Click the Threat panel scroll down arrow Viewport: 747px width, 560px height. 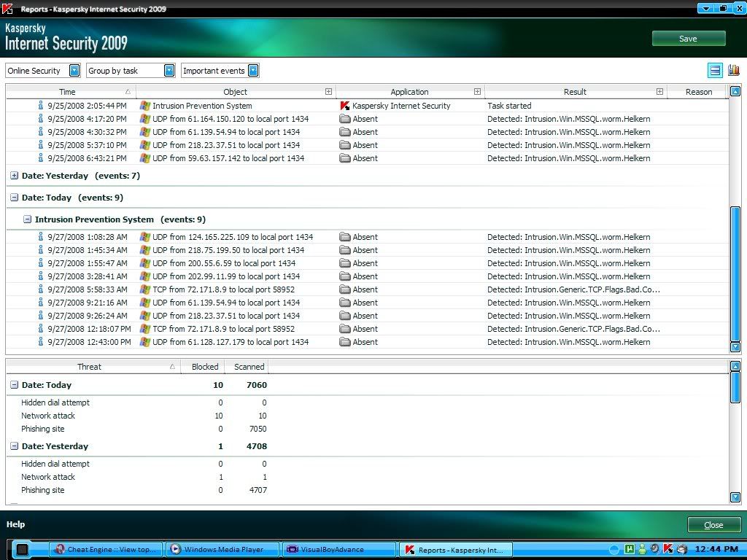tap(735, 497)
